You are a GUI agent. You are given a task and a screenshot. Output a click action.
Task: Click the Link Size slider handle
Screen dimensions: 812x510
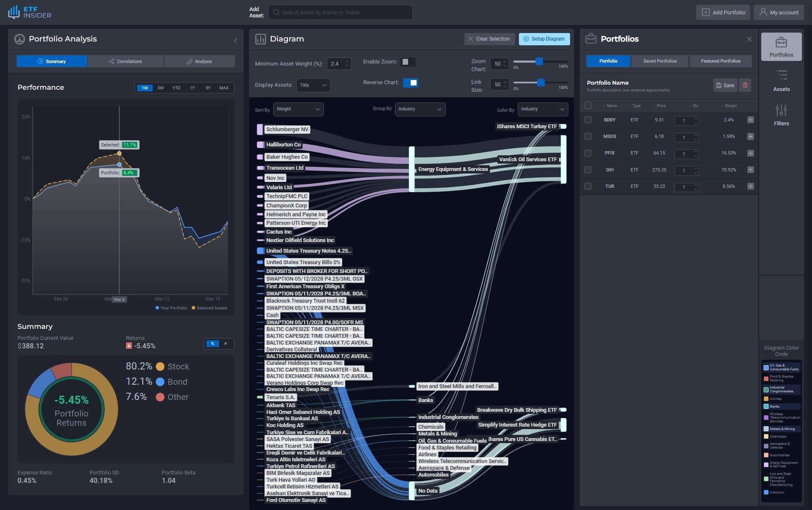click(540, 83)
